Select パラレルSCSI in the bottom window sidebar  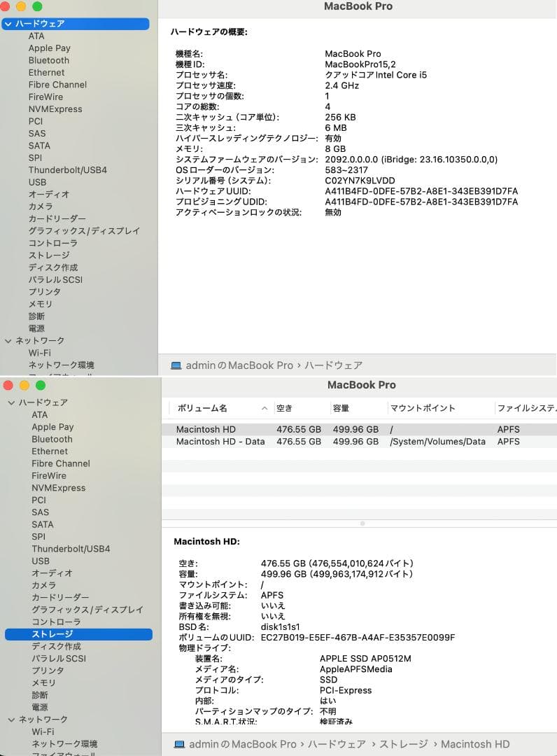(x=59, y=659)
